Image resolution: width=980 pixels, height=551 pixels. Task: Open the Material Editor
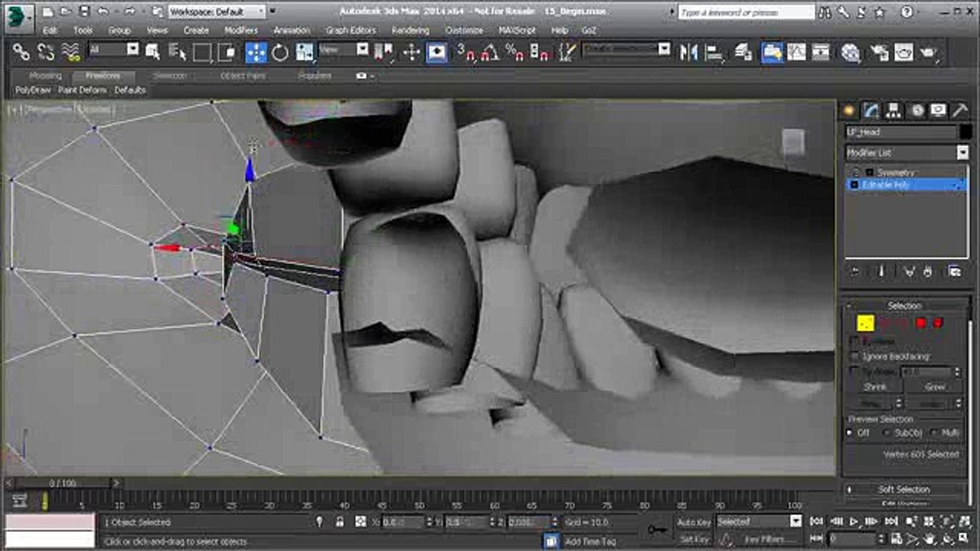click(851, 52)
